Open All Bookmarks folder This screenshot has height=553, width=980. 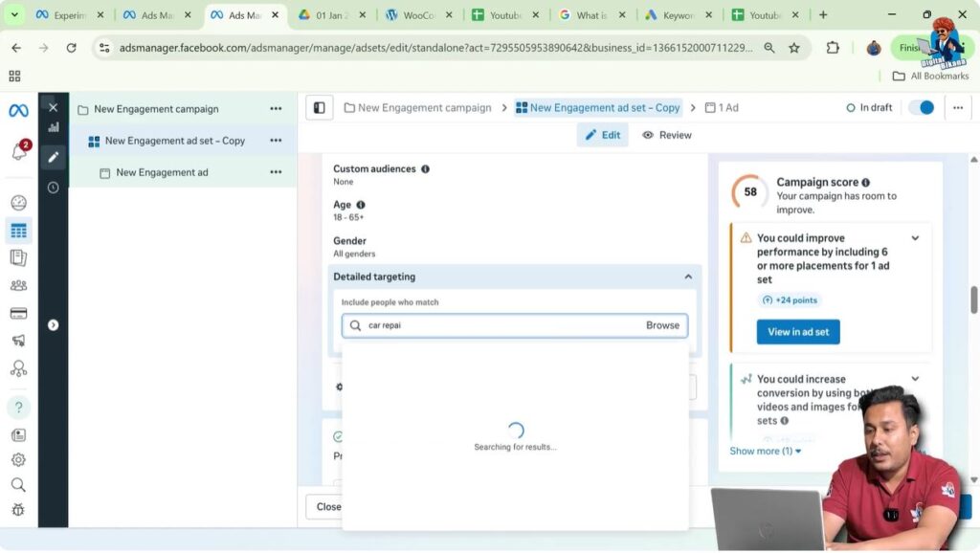[930, 76]
